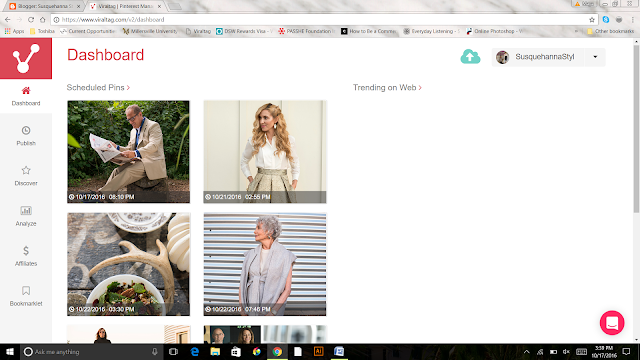Open the Other bookmarks folder
This screenshot has width=640, height=360.
pos(610,31)
